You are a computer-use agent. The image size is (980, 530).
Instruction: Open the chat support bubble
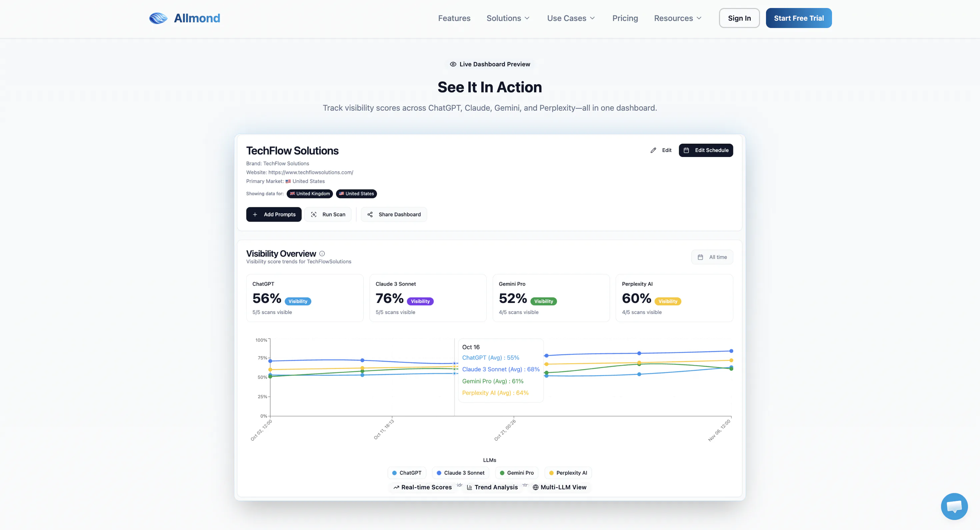click(954, 506)
